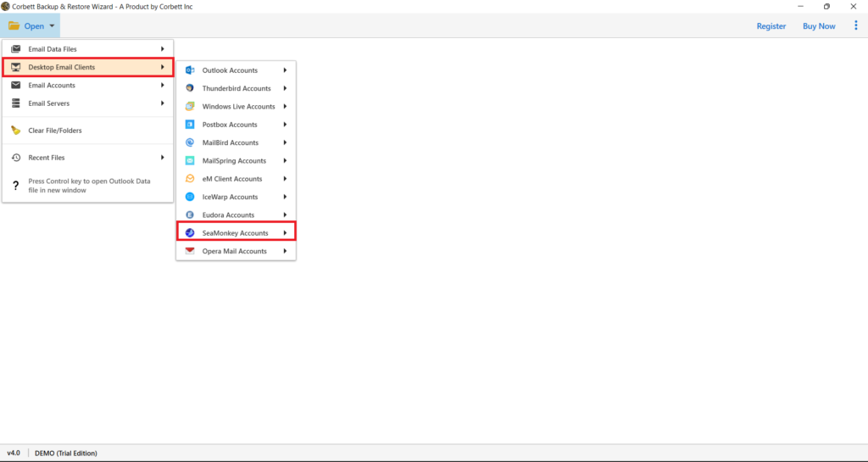Click the Clear File/Folders broom icon
Image resolution: width=868 pixels, height=462 pixels.
[16, 131]
